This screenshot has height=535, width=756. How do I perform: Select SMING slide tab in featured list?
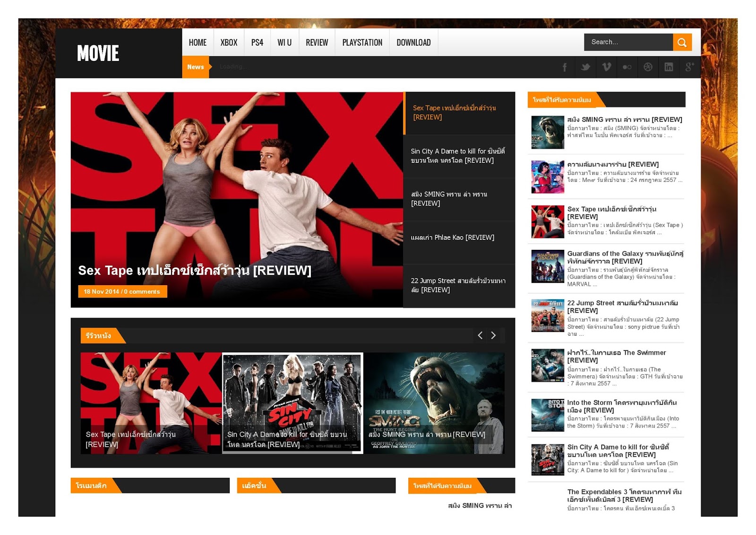[x=459, y=199]
